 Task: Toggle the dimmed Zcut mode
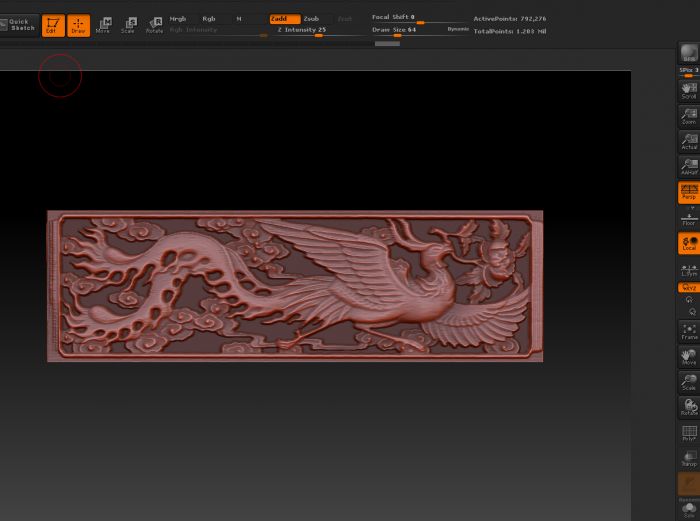point(345,19)
